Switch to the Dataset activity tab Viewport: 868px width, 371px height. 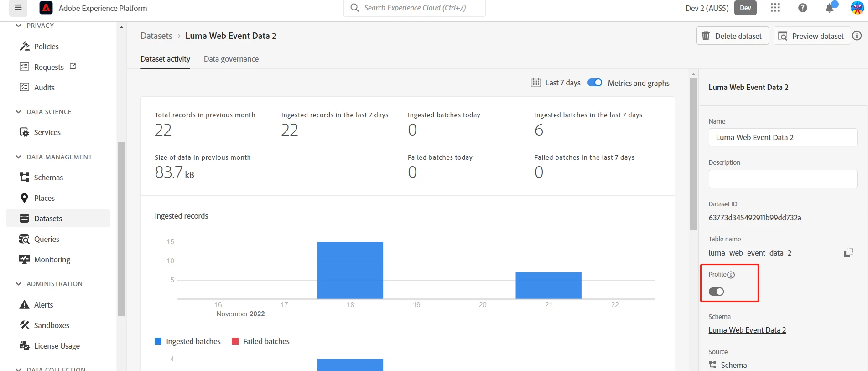point(165,59)
